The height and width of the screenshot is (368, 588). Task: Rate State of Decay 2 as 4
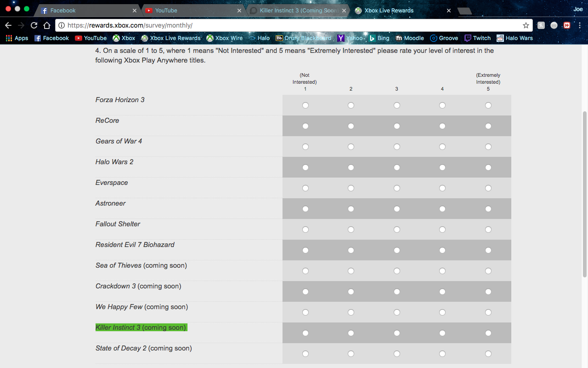point(442,354)
